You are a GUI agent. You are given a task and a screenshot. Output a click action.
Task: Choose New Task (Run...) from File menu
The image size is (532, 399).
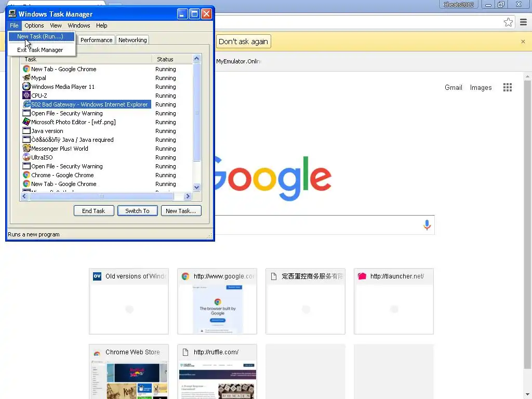click(x=42, y=36)
